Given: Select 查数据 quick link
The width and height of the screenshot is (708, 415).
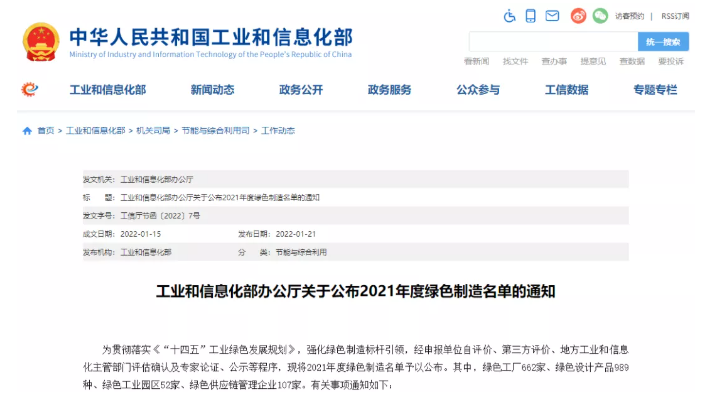Looking at the screenshot, I should pos(632,61).
